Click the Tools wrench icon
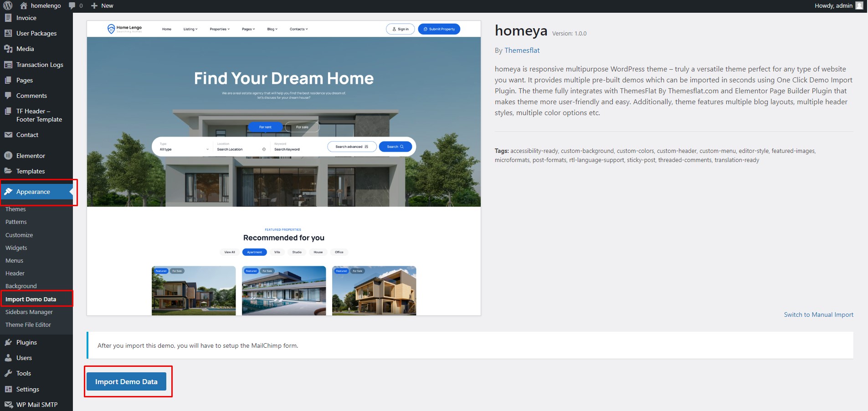868x411 pixels. (8, 373)
